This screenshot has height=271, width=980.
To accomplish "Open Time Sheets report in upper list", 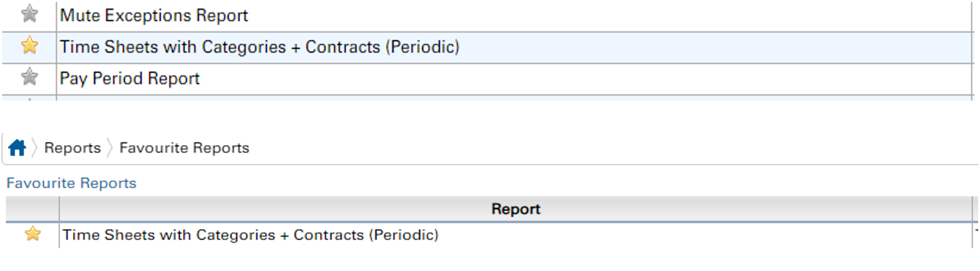I will tap(259, 47).
